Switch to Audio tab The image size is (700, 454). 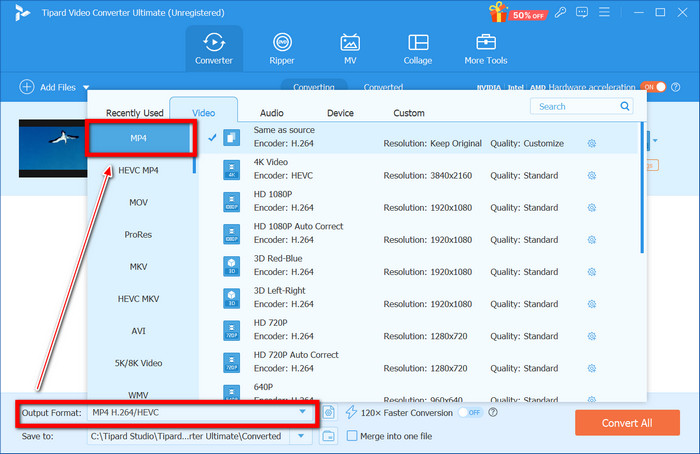pos(271,113)
